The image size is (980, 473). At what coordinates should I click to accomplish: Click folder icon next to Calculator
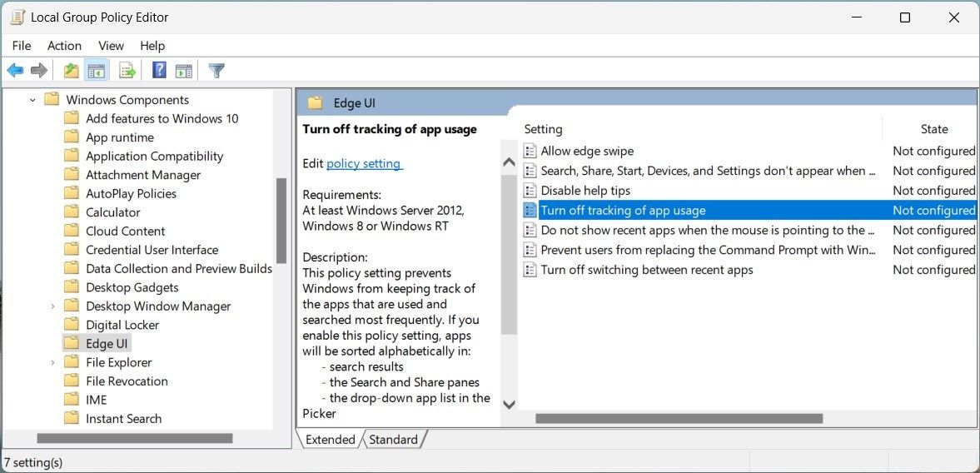click(72, 212)
